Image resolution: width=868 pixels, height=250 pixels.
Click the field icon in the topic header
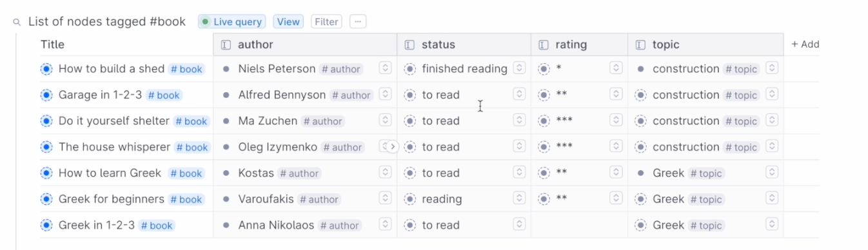(640, 44)
